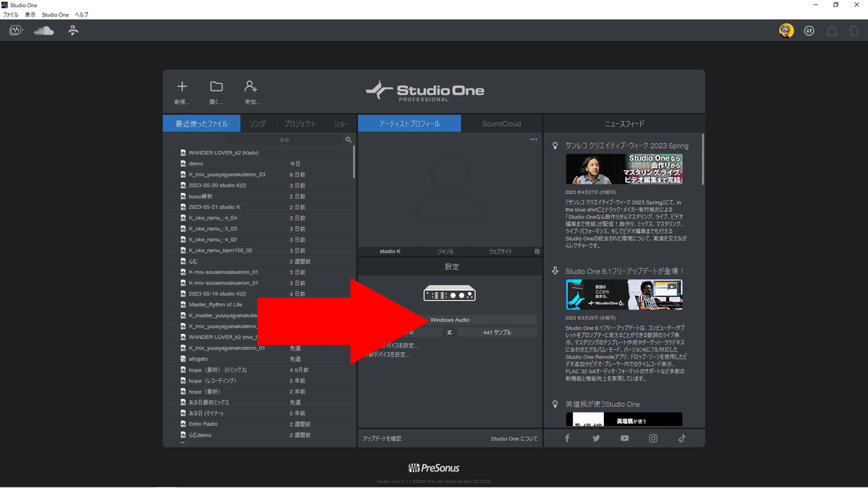Click the サンレコ news video thumbnail
The image size is (868, 488).
[624, 169]
